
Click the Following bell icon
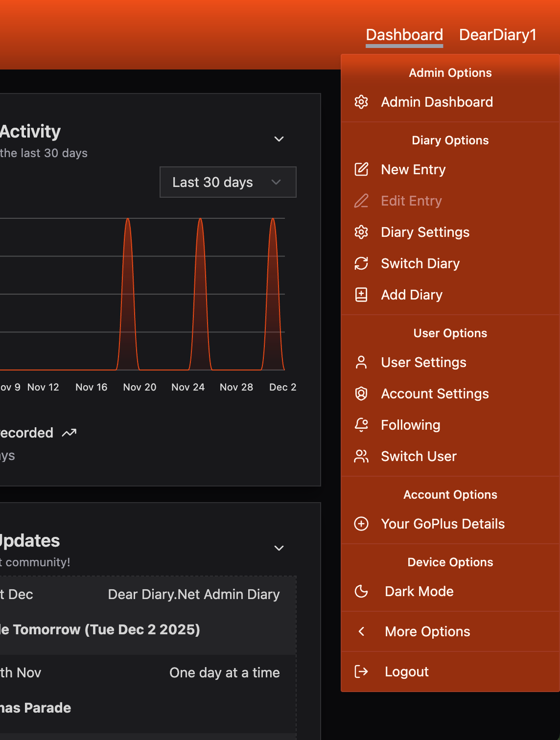click(x=361, y=425)
